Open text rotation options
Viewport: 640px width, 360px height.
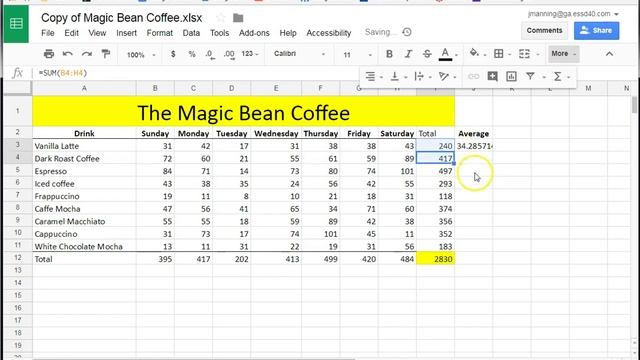point(444,76)
